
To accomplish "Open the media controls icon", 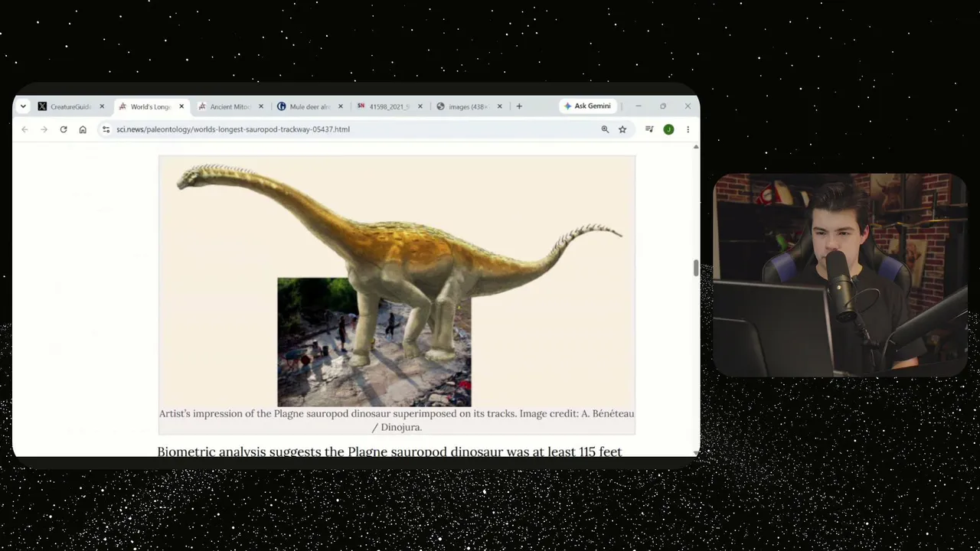I will point(649,129).
